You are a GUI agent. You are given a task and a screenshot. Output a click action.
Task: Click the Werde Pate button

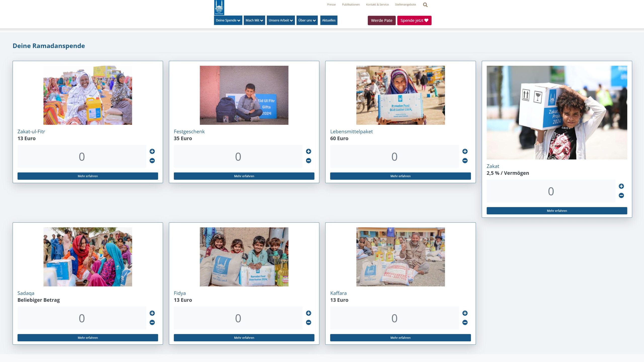(381, 20)
